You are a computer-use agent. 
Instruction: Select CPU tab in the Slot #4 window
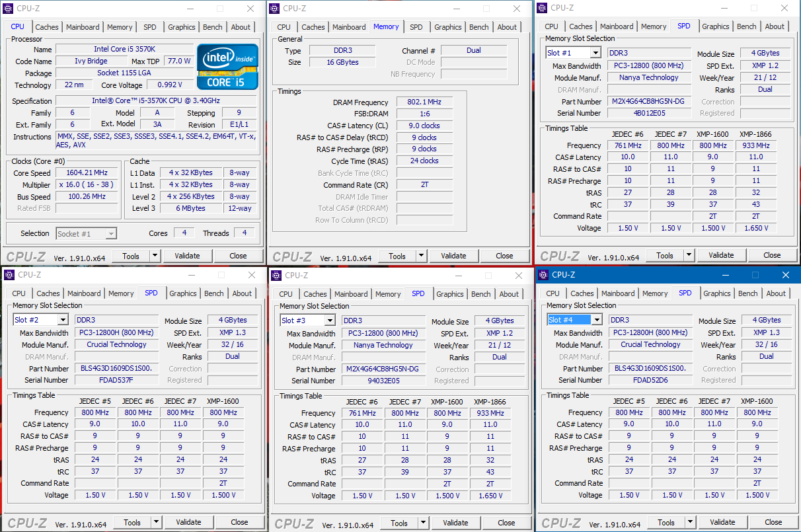553,293
